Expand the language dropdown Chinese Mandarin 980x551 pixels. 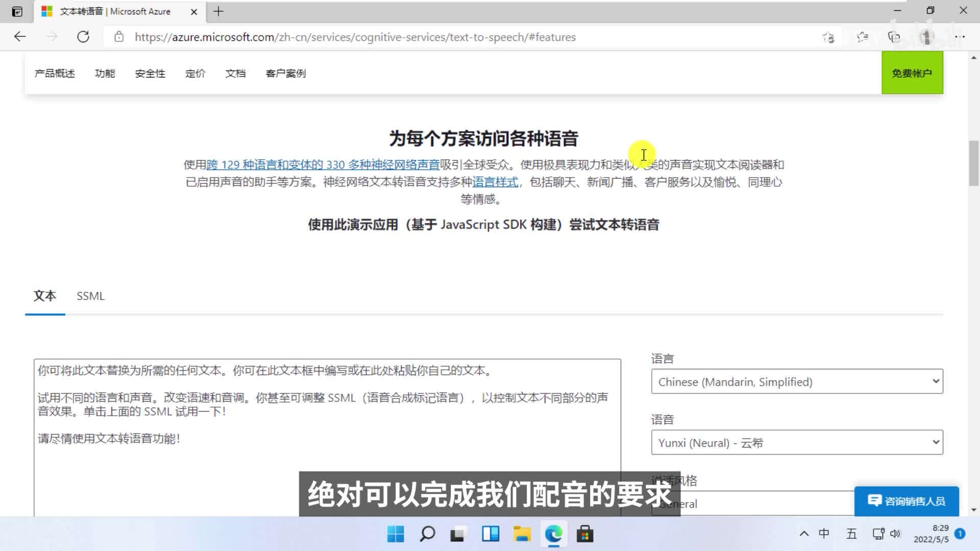797,382
